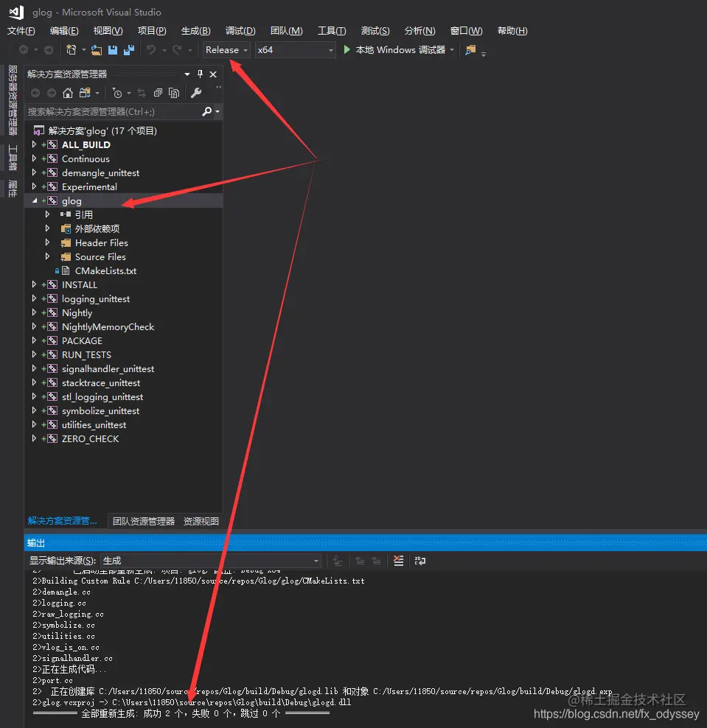Click the Solution Explorer search field
This screenshot has width=707, height=728.
click(x=114, y=111)
